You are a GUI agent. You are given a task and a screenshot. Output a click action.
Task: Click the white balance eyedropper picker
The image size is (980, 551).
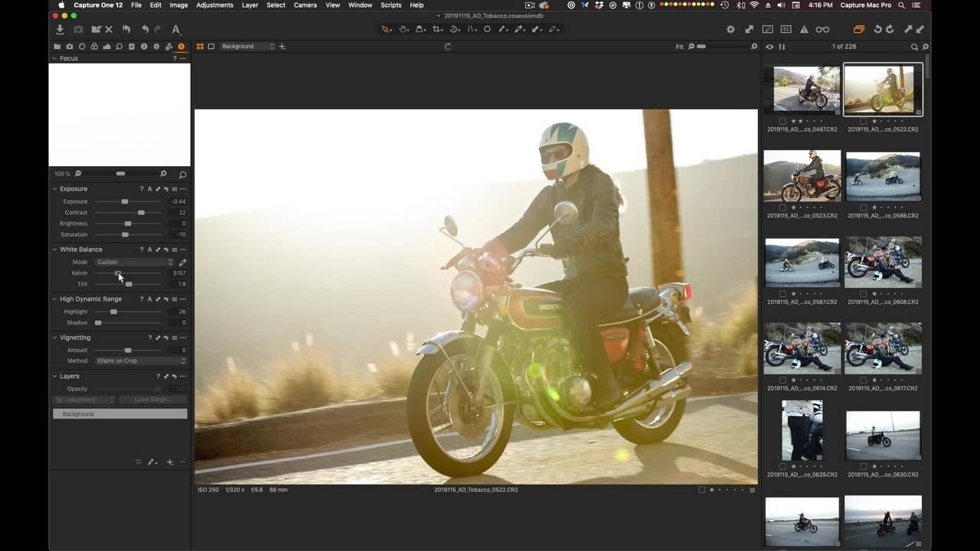point(182,262)
